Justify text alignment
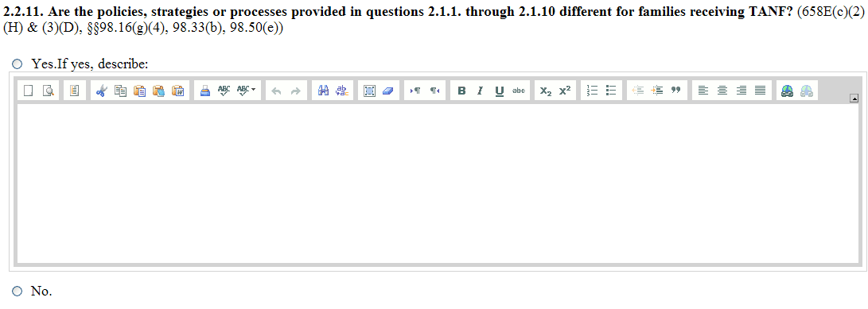 click(761, 91)
